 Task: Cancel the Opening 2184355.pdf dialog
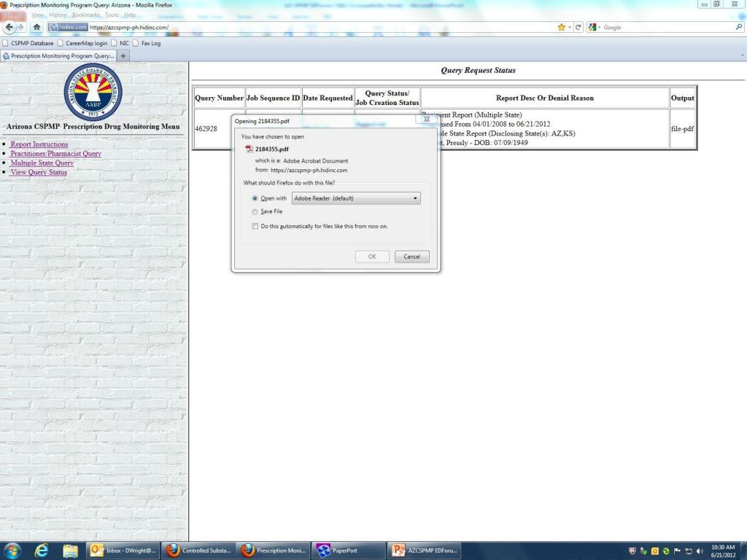tap(411, 257)
